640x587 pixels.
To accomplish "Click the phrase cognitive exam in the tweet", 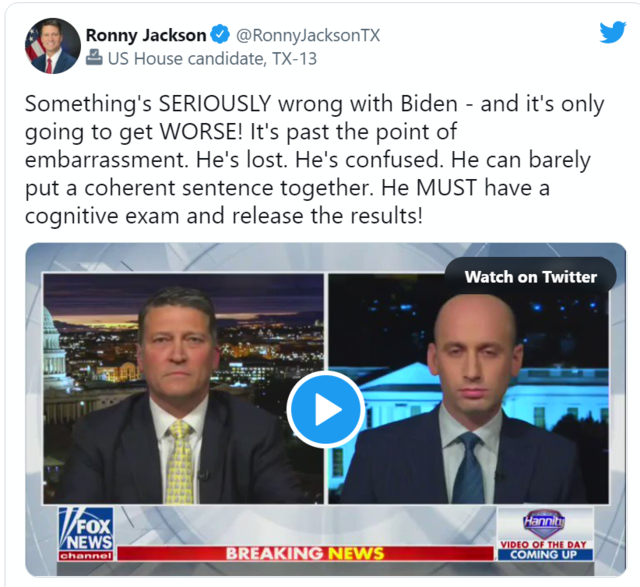I will click(x=102, y=216).
